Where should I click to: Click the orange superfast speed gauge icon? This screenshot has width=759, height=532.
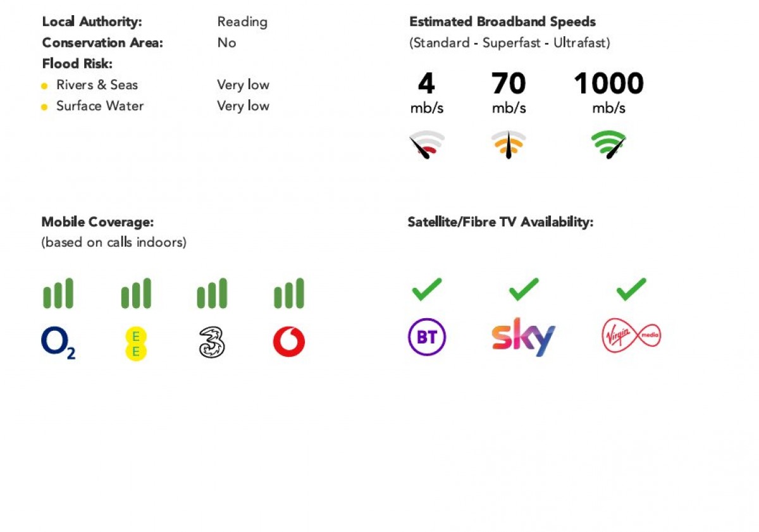point(509,145)
